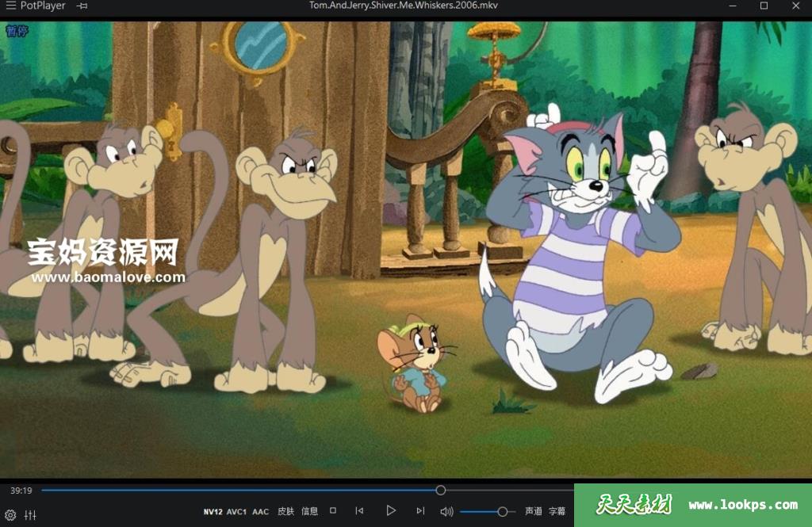Click the AVC1 video codec label

click(236, 512)
